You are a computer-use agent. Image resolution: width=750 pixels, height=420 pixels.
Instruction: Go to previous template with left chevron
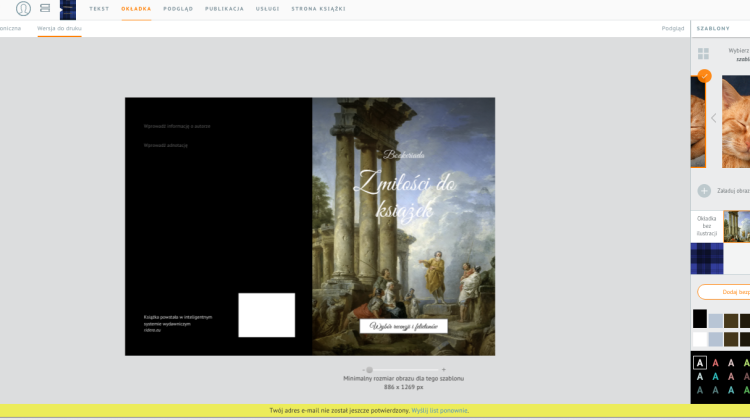(714, 118)
